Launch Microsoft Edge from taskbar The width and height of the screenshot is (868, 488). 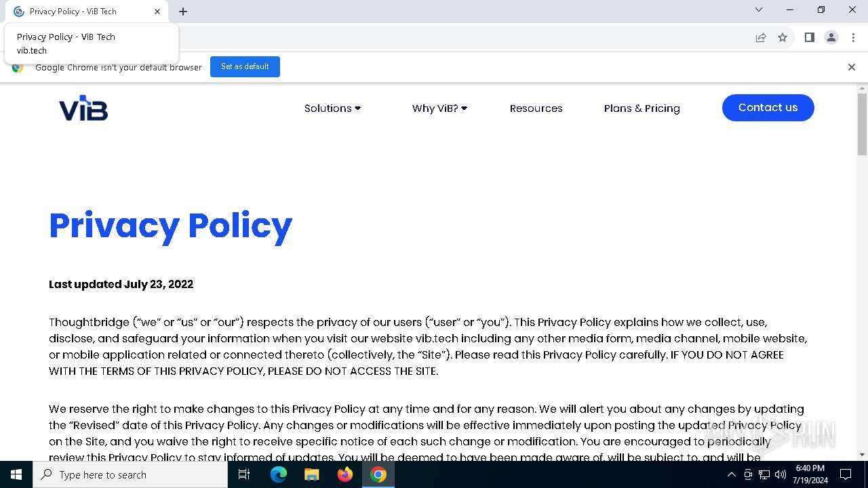(278, 474)
